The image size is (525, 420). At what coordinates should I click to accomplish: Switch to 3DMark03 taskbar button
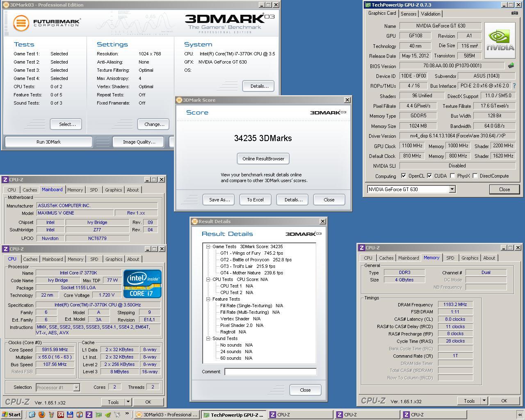point(167,415)
